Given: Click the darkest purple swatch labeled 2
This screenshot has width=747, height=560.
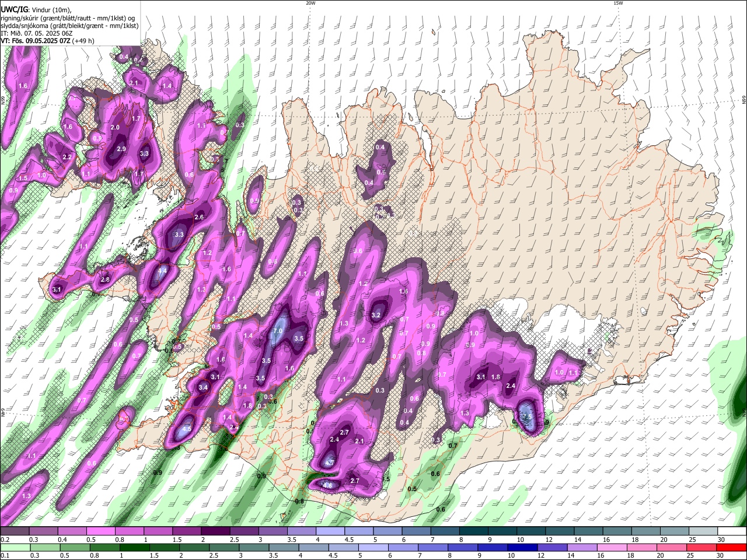Looking at the screenshot, I should coord(215,531).
